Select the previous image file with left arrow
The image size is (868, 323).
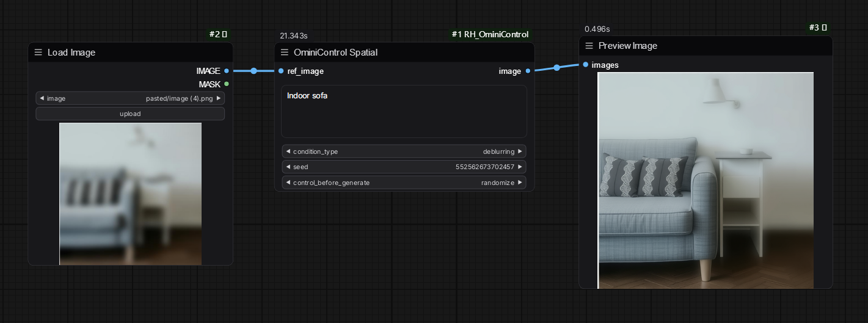(x=42, y=98)
